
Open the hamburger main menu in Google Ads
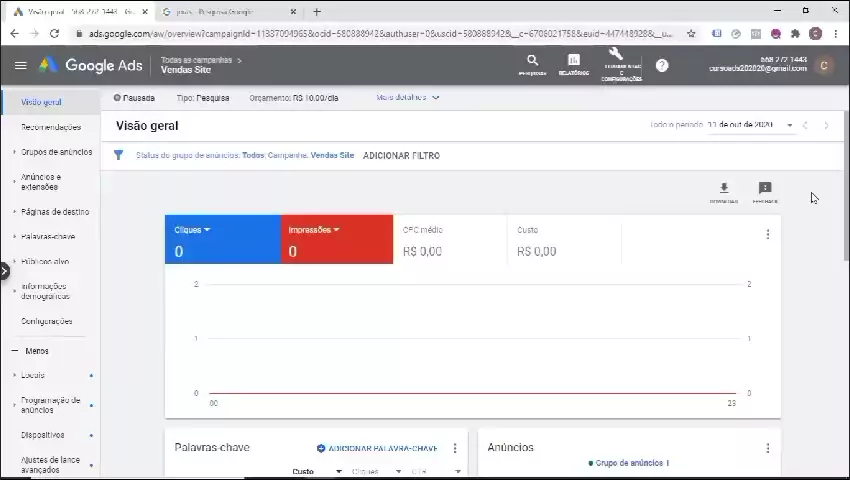pos(20,65)
